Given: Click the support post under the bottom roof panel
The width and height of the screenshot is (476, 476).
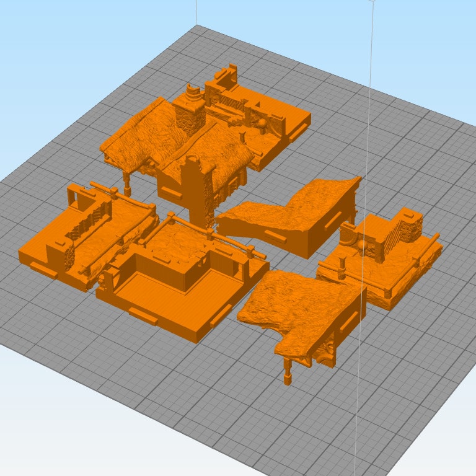Looking at the screenshot, I should click(287, 372).
